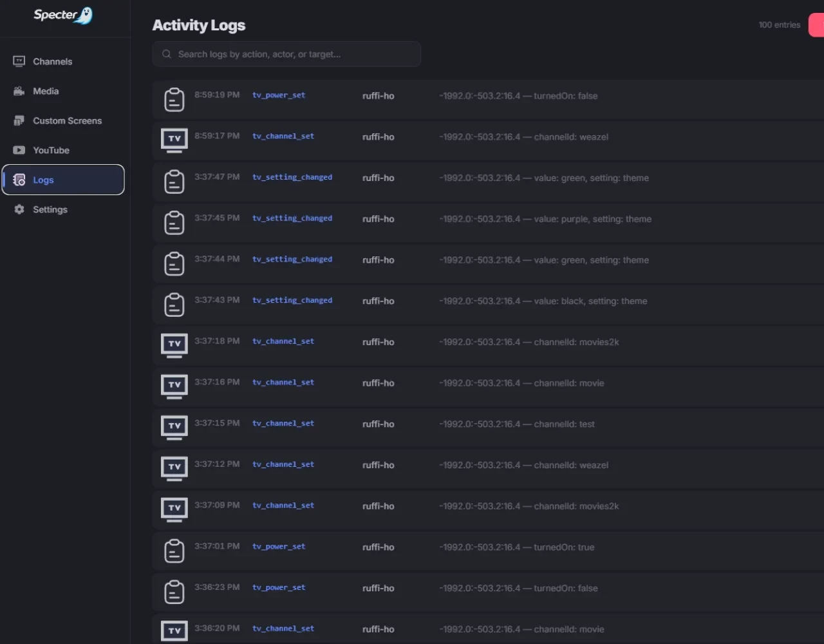Click tv_channel_set action at 8:59:17 PM
The height and width of the screenshot is (644, 824).
pos(283,137)
